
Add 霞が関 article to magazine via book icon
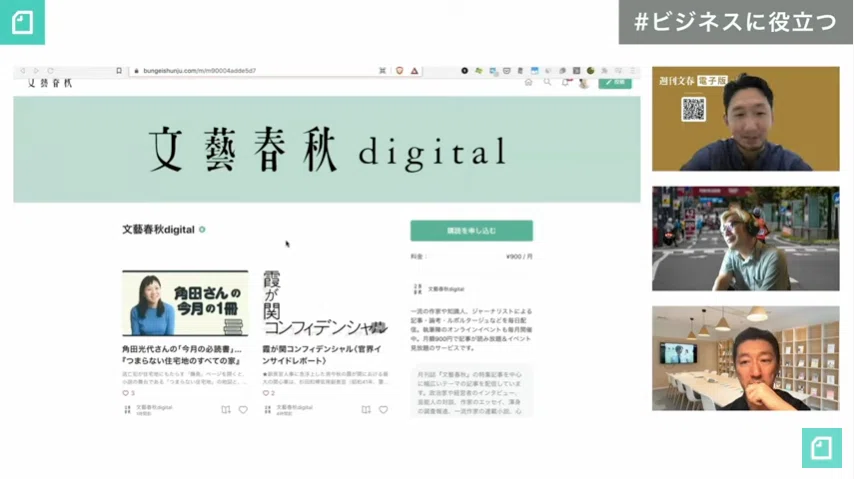pos(366,410)
